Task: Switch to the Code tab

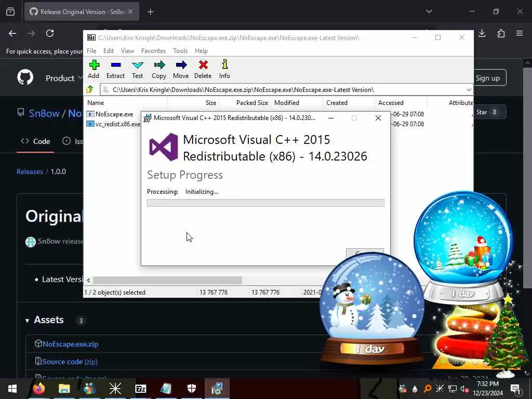Action: (x=35, y=141)
